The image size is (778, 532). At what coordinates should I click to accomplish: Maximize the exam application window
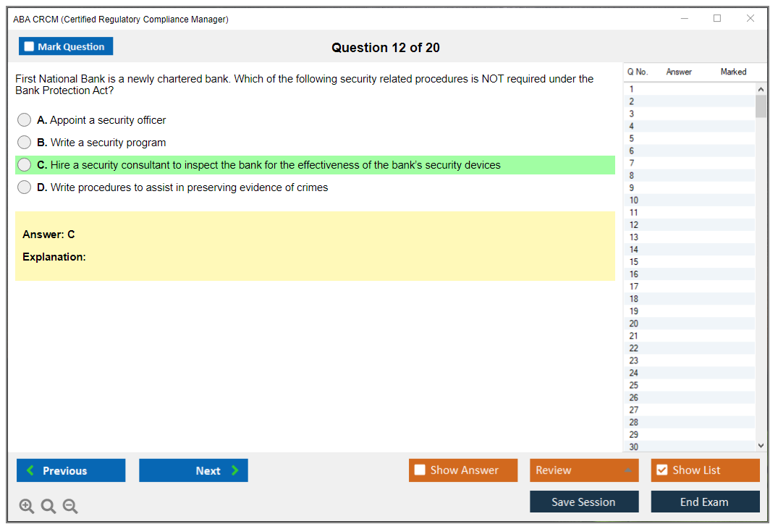(717, 19)
